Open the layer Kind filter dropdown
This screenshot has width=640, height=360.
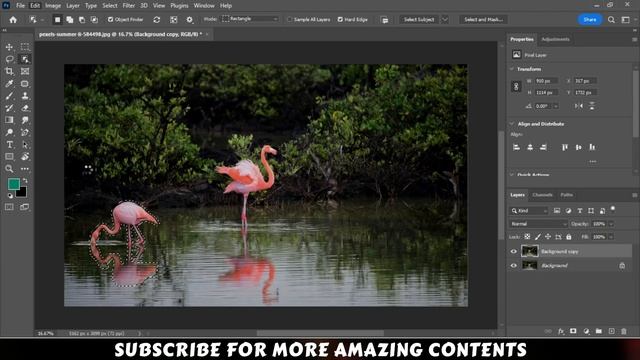tap(529, 211)
